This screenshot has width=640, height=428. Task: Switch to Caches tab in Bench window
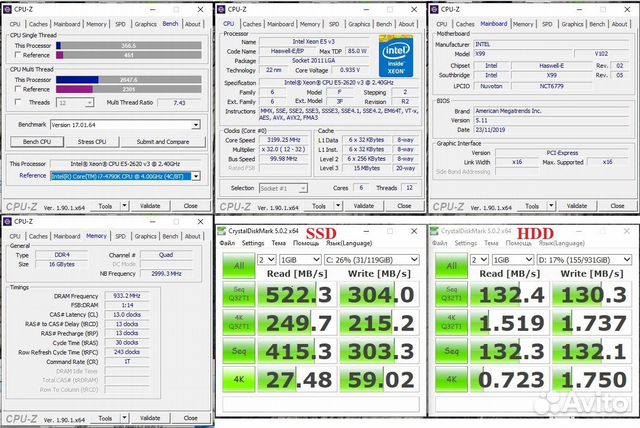[38, 24]
